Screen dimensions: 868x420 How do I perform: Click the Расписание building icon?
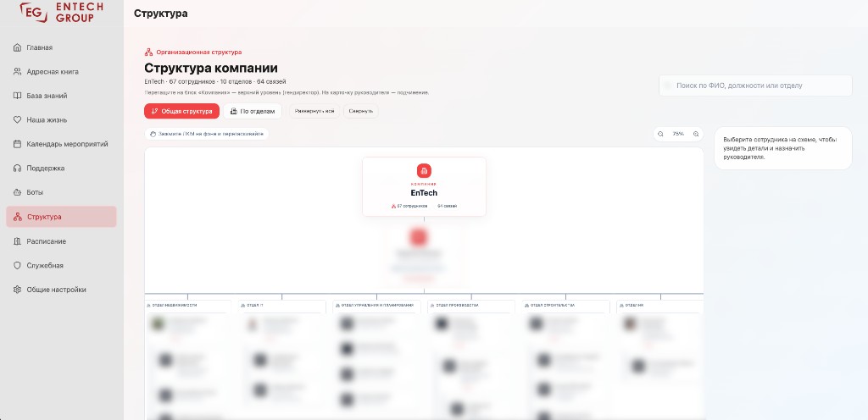[x=17, y=241]
